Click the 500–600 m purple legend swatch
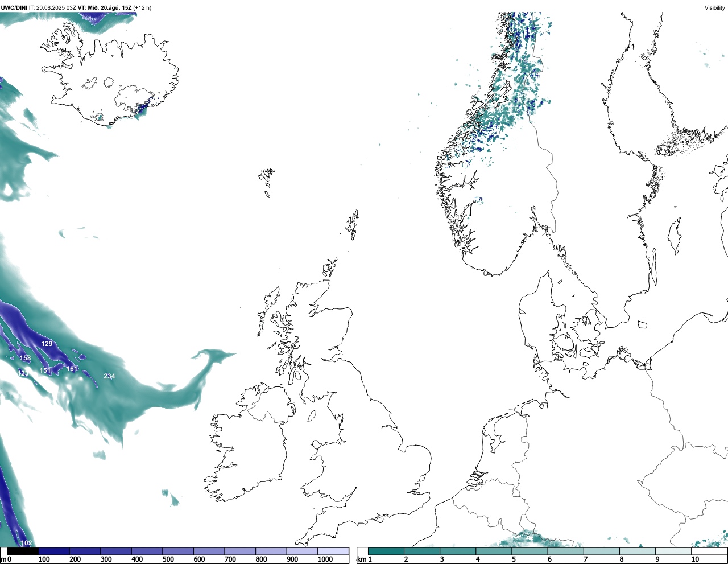The height and width of the screenshot is (564, 728). (178, 551)
